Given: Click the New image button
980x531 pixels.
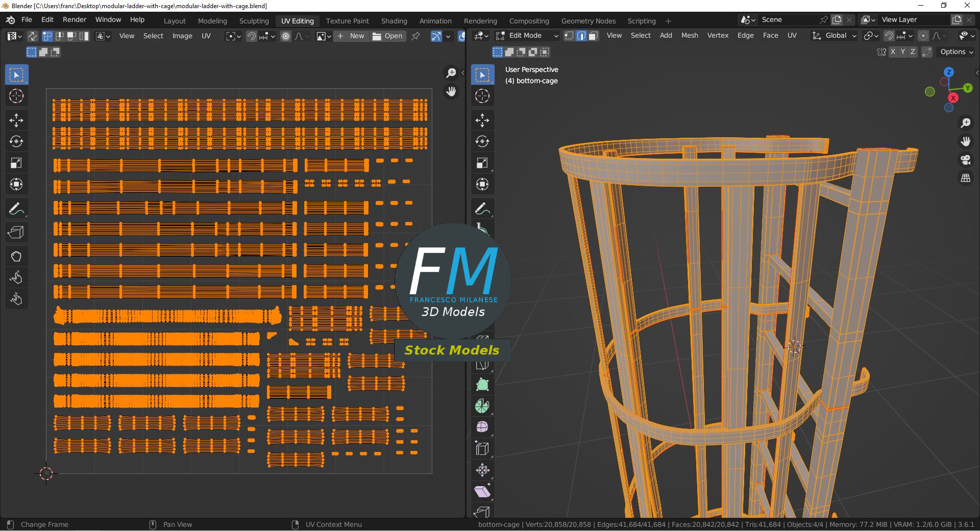Looking at the screenshot, I should (351, 36).
